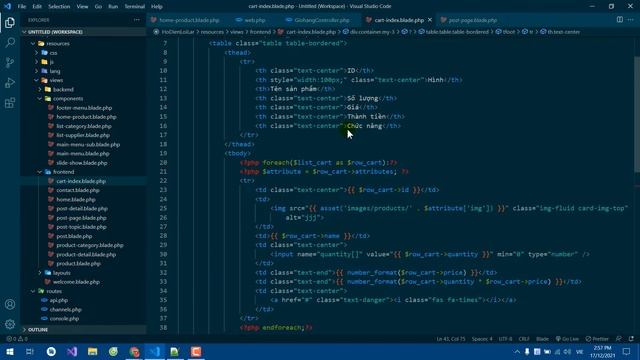The height and width of the screenshot is (360, 640).
Task: Open the Run menu
Action: pyautogui.click(x=113, y=7)
